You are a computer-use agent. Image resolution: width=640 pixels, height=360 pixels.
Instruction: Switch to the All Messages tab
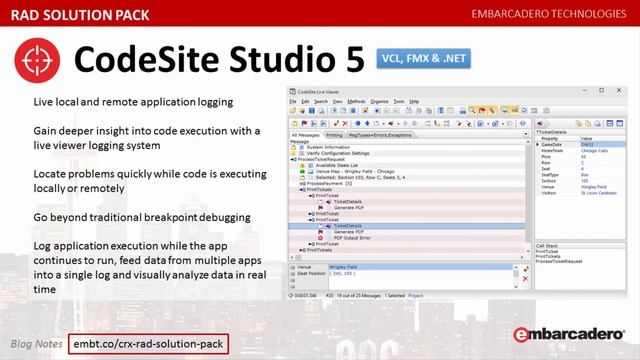305,135
